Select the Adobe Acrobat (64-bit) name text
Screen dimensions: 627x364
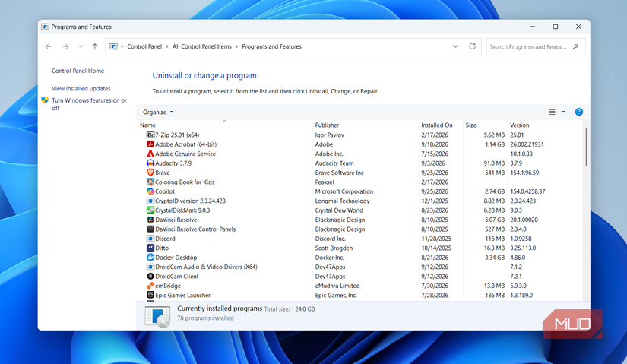point(186,144)
